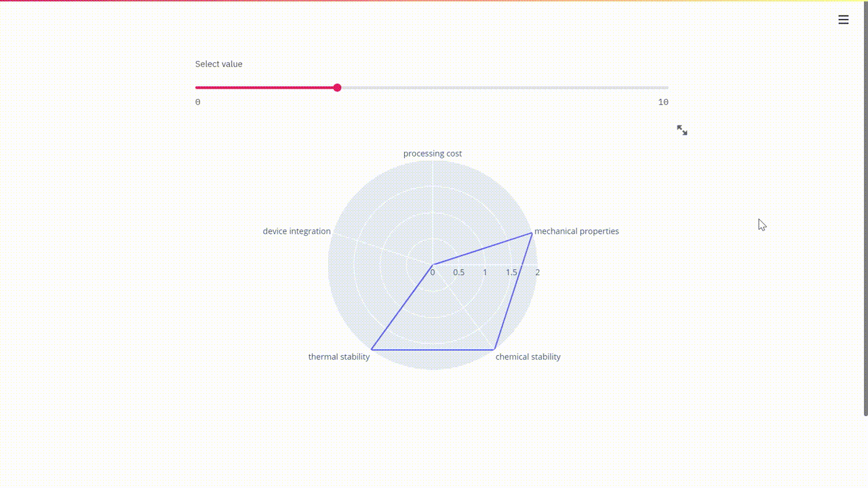This screenshot has width=868, height=488.
Task: Click the '0.5' tick label on the radial axis
Action: pos(459,272)
